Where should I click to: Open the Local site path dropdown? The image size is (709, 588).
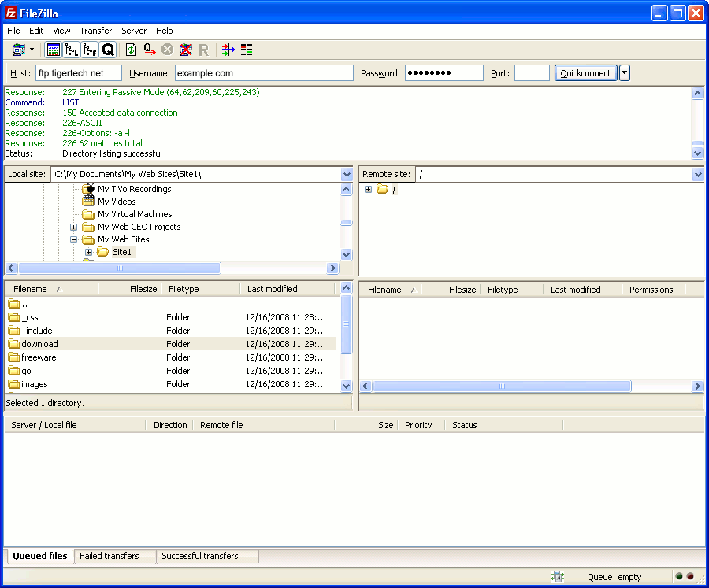coord(347,175)
